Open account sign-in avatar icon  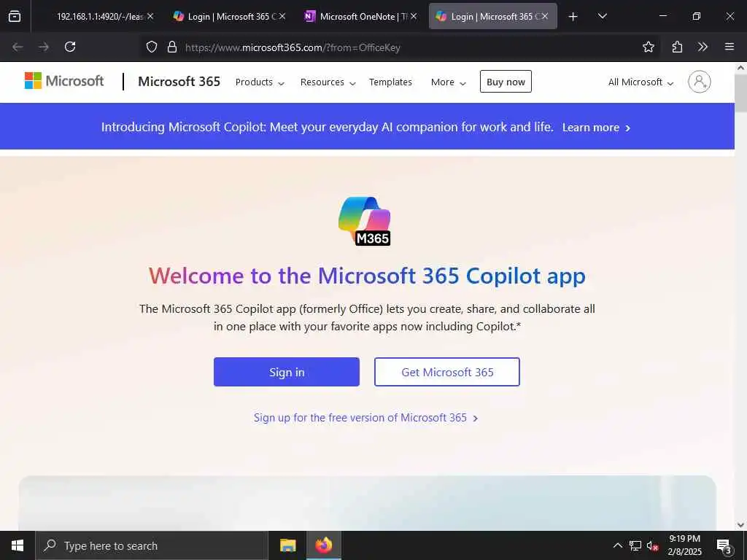coord(700,82)
